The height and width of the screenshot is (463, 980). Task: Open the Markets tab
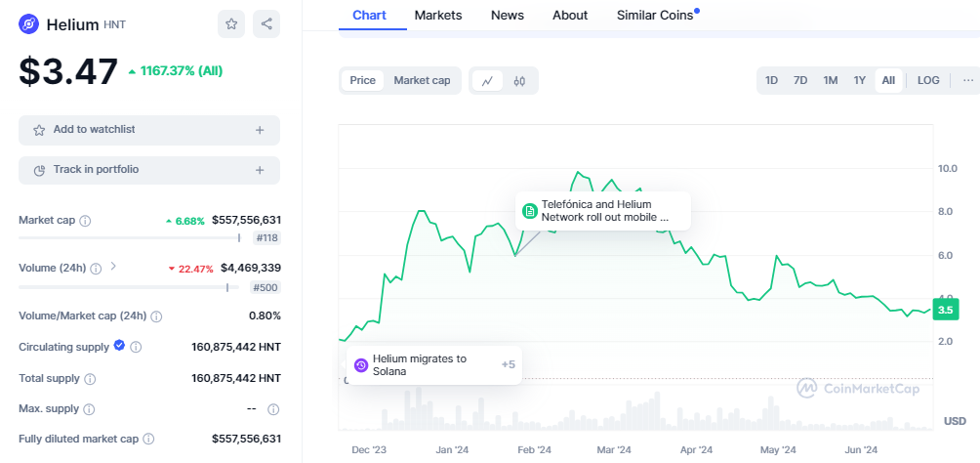click(438, 15)
